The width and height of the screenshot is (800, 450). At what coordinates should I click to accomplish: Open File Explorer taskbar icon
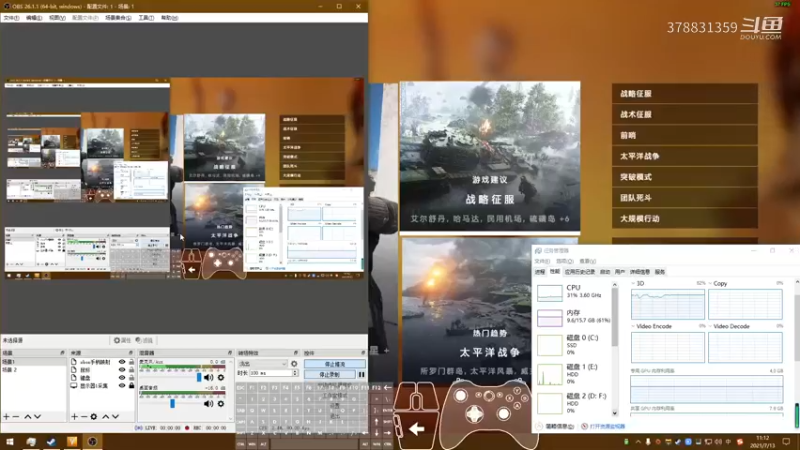click(31, 441)
